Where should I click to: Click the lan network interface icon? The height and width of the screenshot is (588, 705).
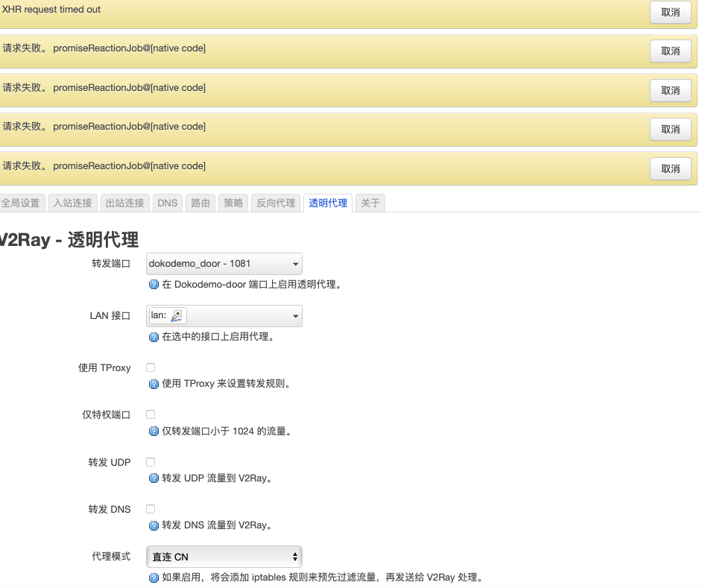176,315
